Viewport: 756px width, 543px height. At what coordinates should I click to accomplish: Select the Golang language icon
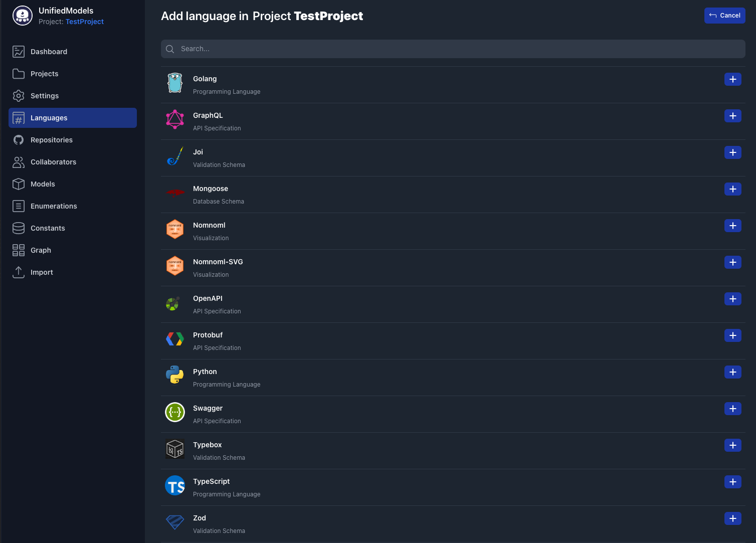tap(174, 83)
